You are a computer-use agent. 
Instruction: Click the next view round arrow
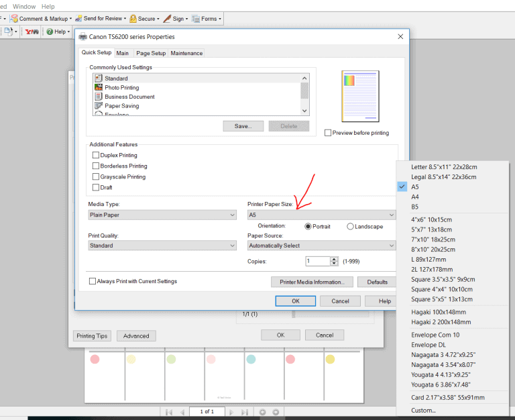coord(276,412)
